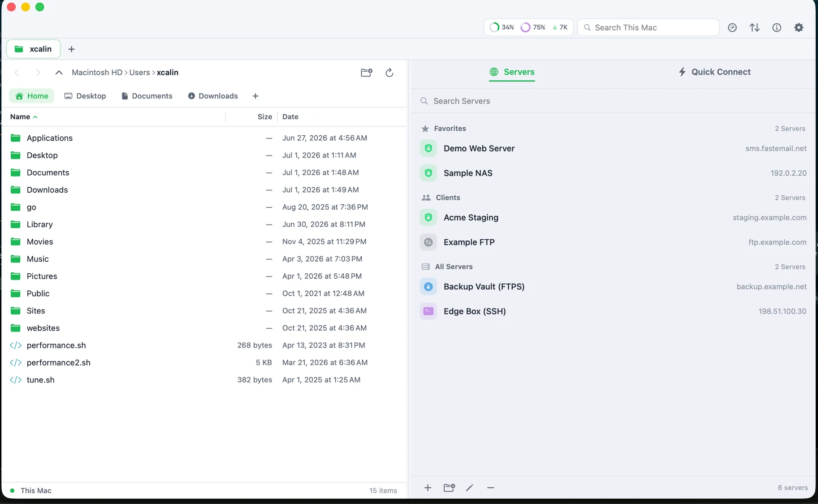Navigate forward in local pane
Screen dimensions: 818x504
(38, 73)
